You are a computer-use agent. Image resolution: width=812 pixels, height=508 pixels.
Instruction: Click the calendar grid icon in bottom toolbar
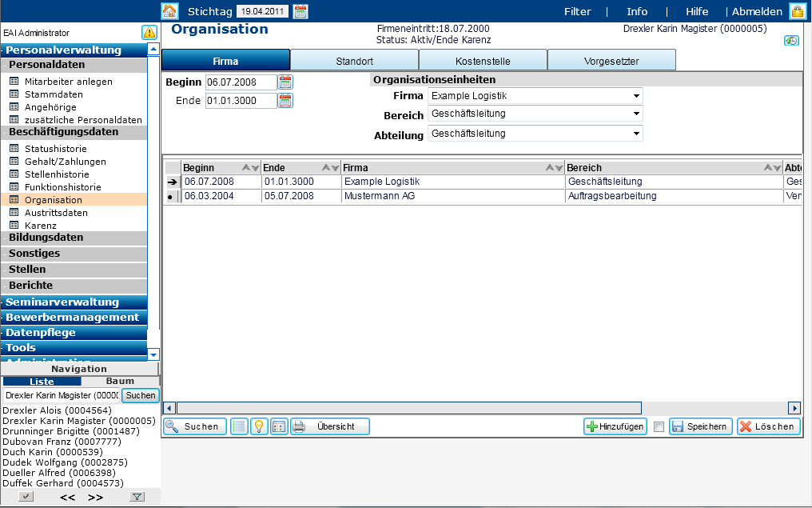[x=279, y=426]
